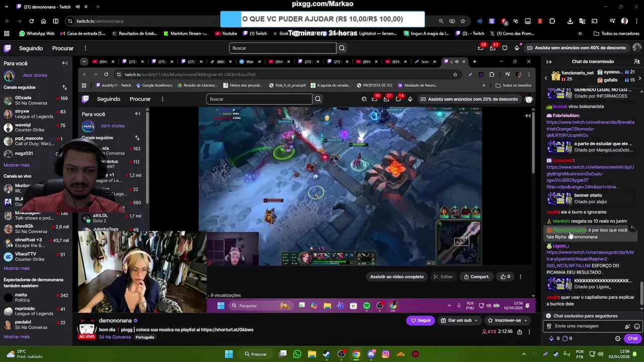Click the Windows Start button on taskbar
Viewport: 644px width, 362px height.
pyautogui.click(x=228, y=354)
